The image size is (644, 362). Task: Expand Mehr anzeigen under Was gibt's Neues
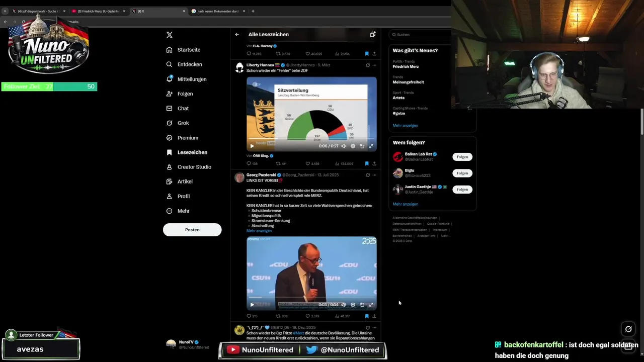(x=405, y=126)
